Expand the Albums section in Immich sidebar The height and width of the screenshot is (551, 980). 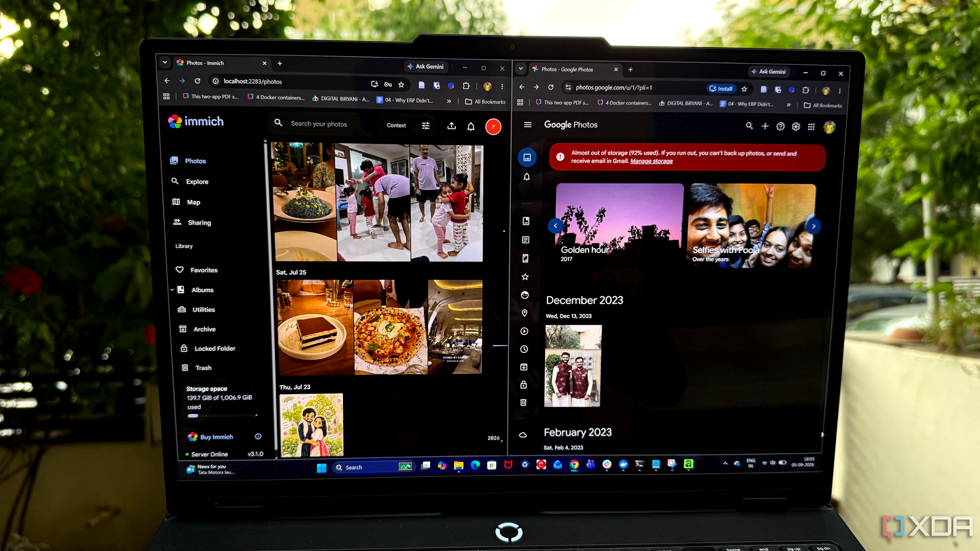172,290
